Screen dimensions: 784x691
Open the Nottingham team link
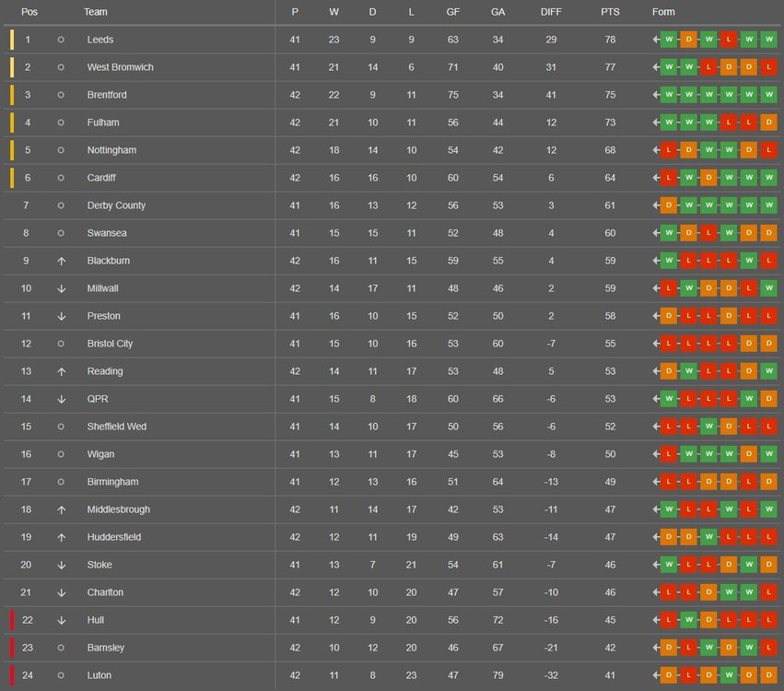(111, 150)
